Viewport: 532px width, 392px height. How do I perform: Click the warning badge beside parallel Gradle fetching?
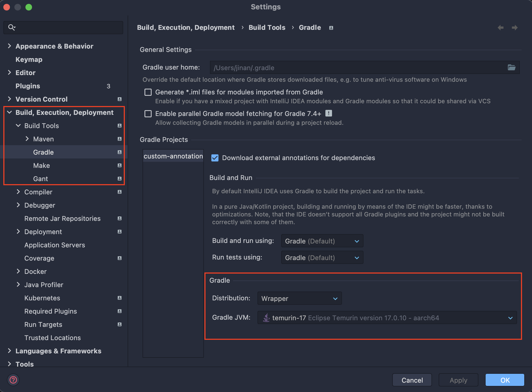[328, 113]
